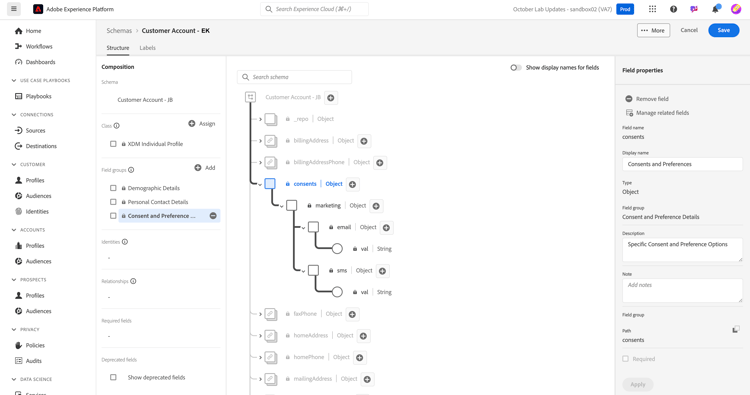Screen dimensions: 750x395
Task: Check the XDM Individual Profile checkbox
Action: (x=113, y=143)
